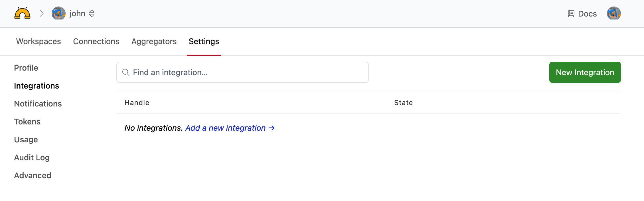The height and width of the screenshot is (201, 644).
Task: Open the Usage settings page
Action: click(x=26, y=140)
